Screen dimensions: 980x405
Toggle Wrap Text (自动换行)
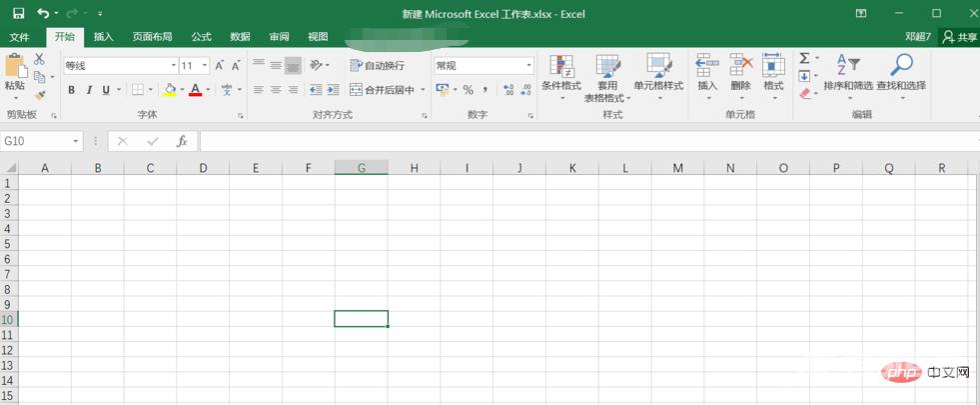pos(378,65)
